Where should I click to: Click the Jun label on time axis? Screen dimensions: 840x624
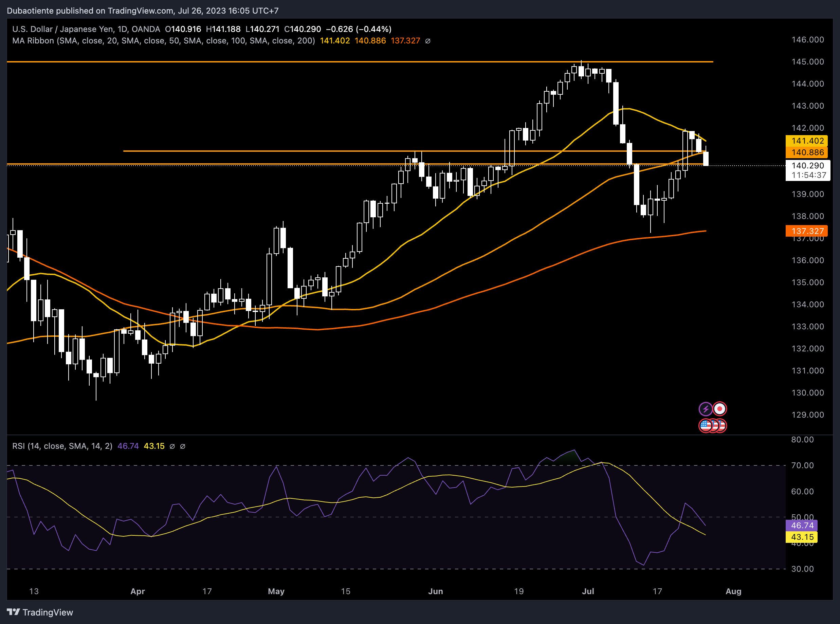[x=436, y=591]
